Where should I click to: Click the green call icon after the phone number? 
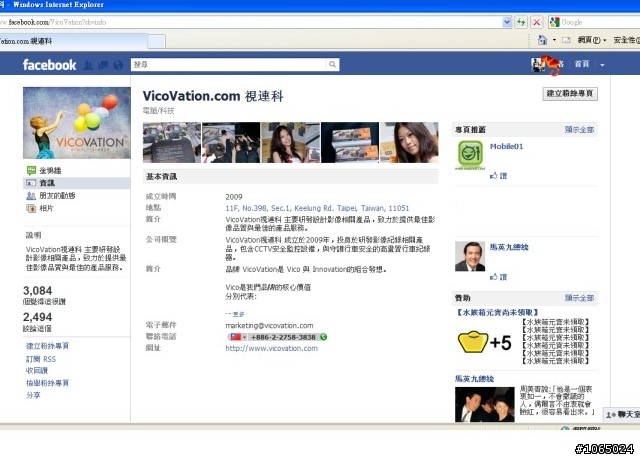[x=324, y=337]
